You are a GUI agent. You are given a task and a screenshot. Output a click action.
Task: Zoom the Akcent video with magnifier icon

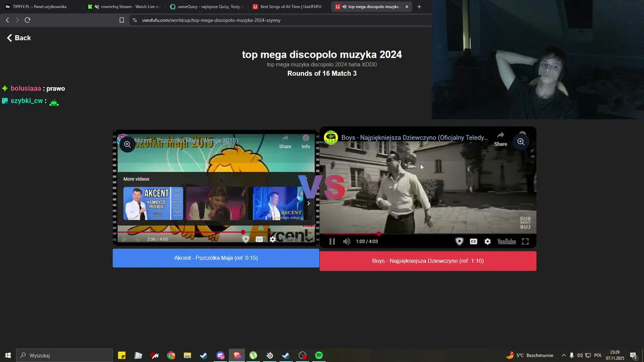click(x=127, y=144)
